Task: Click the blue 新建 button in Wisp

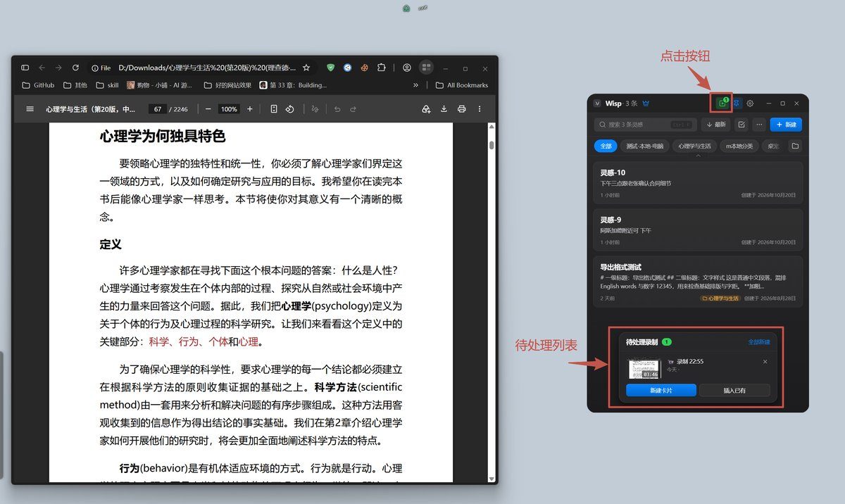Action: click(x=786, y=125)
